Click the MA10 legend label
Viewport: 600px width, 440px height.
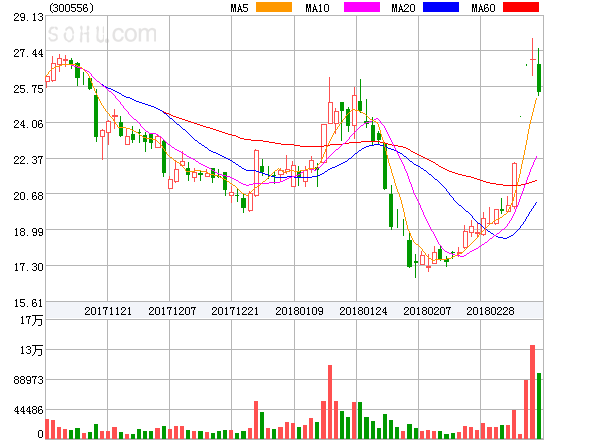(317, 8)
